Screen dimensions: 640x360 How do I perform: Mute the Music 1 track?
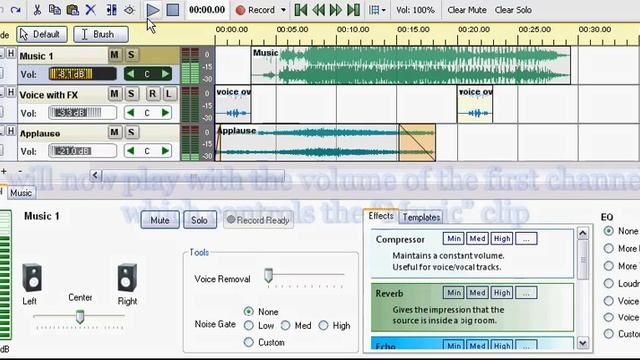coord(114,55)
